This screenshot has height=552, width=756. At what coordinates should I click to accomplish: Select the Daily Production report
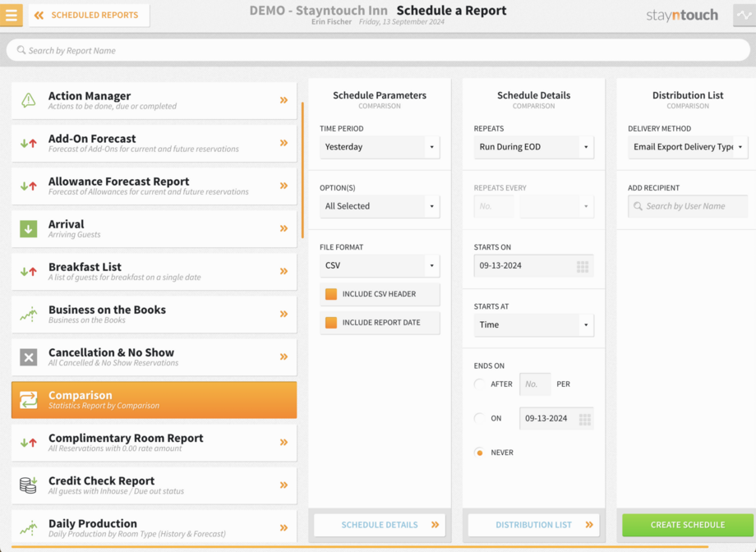pyautogui.click(x=154, y=527)
